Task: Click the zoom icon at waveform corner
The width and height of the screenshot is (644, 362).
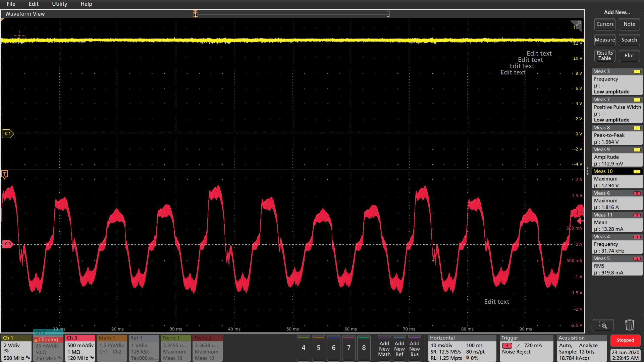Action: coord(577,24)
